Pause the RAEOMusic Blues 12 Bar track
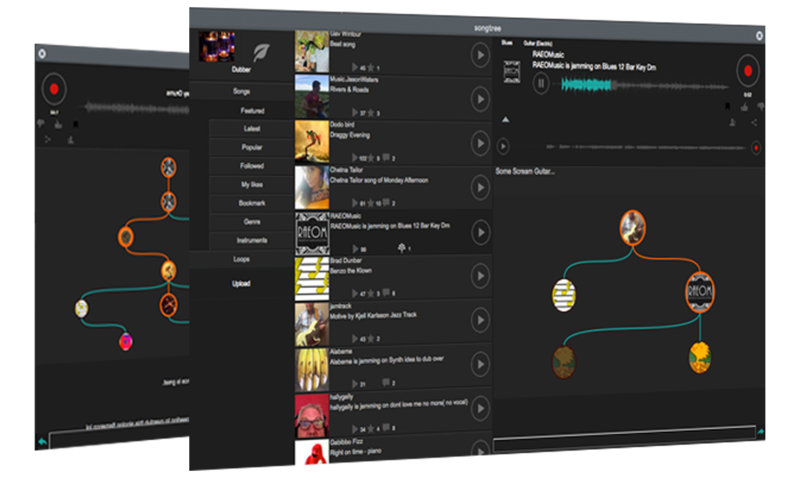This screenshot has height=478, width=800. click(540, 84)
